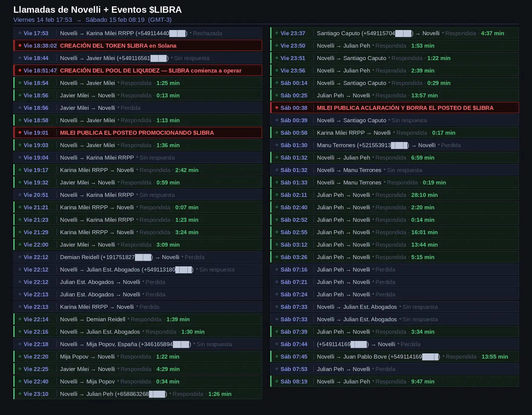Select the Sáb 01:30 timestamp
Screen dimensions: 532x415
tap(294, 145)
